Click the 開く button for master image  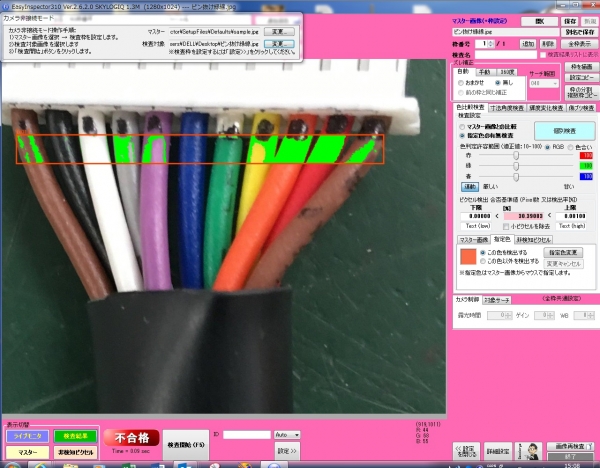point(540,20)
